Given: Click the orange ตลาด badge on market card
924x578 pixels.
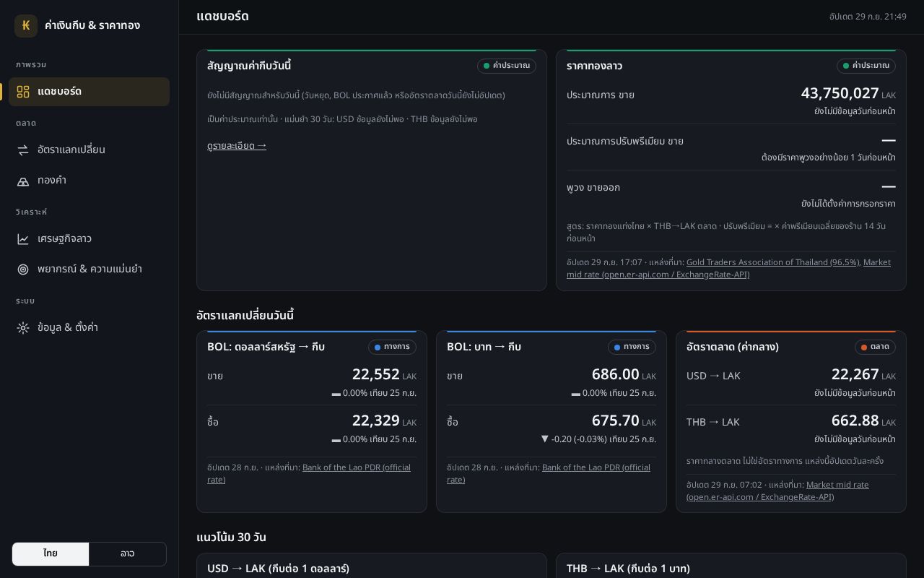Looking at the screenshot, I should [875, 347].
